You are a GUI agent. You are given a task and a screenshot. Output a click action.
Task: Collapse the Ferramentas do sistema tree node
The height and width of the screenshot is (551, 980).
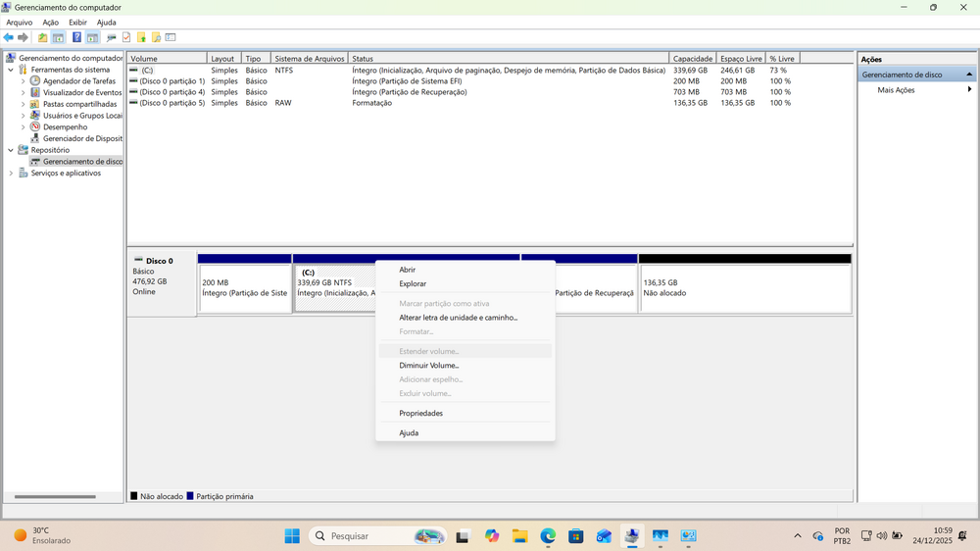pos(11,70)
